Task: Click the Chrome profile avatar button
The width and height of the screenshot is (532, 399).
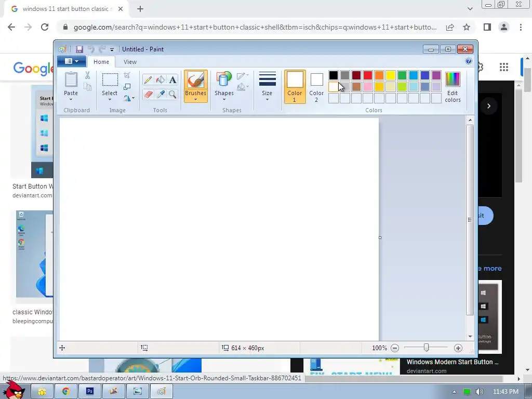Action: (x=504, y=27)
